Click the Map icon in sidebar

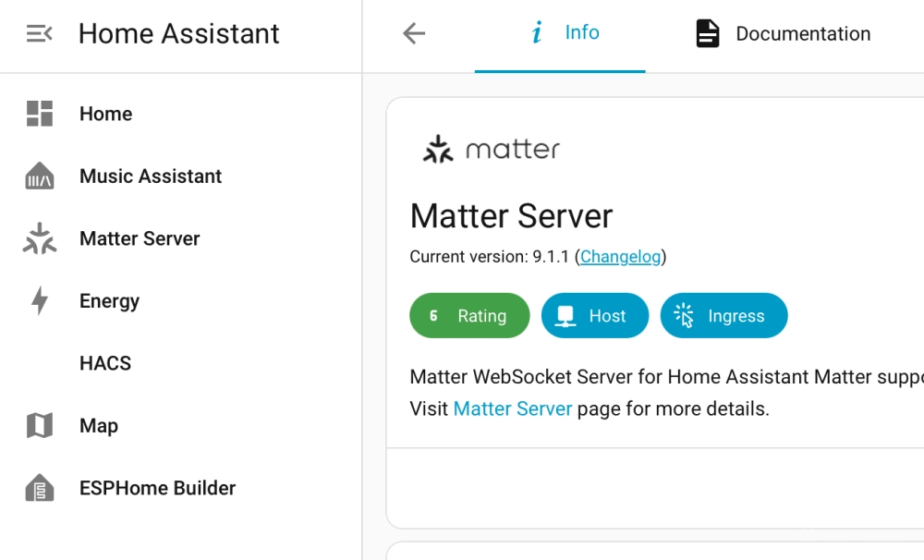tap(40, 425)
